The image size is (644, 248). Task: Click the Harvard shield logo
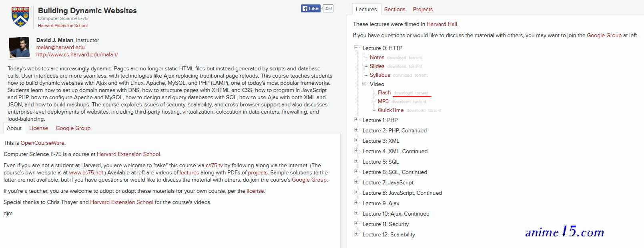click(x=20, y=17)
